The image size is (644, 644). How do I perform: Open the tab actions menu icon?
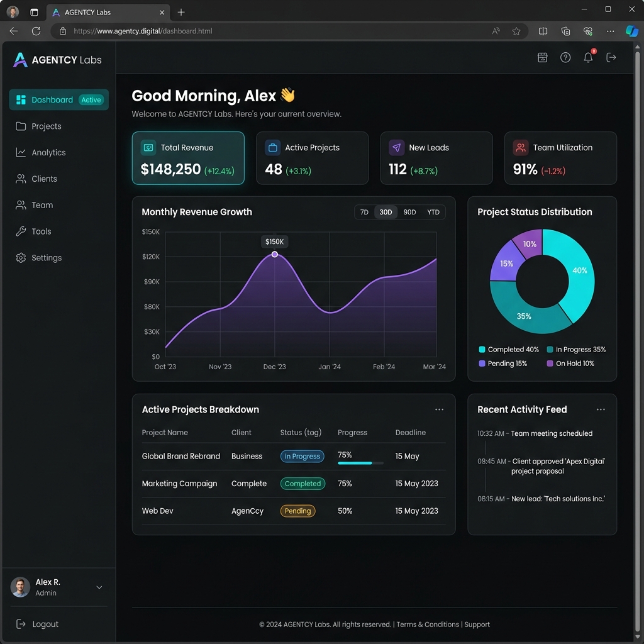click(x=34, y=13)
